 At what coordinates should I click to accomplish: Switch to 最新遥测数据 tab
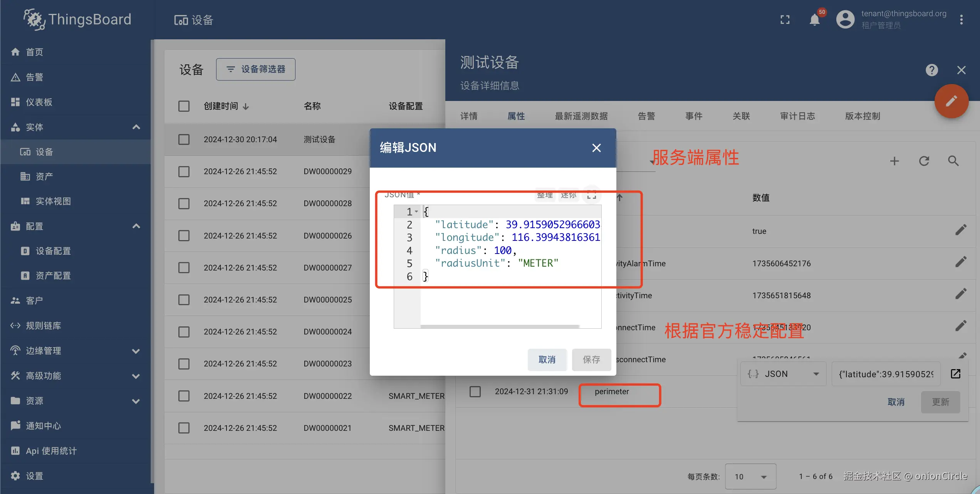click(x=581, y=116)
